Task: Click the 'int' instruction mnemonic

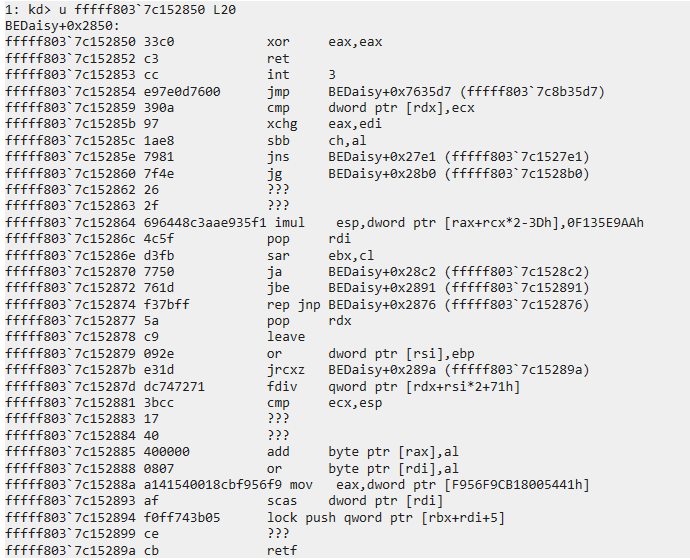Action: click(278, 75)
